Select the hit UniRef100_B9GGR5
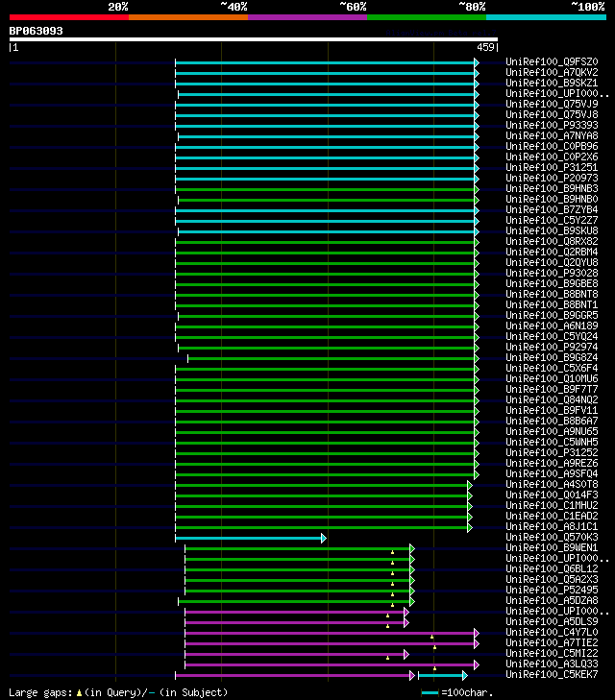Viewport: 615px width, 700px height. tap(552, 316)
